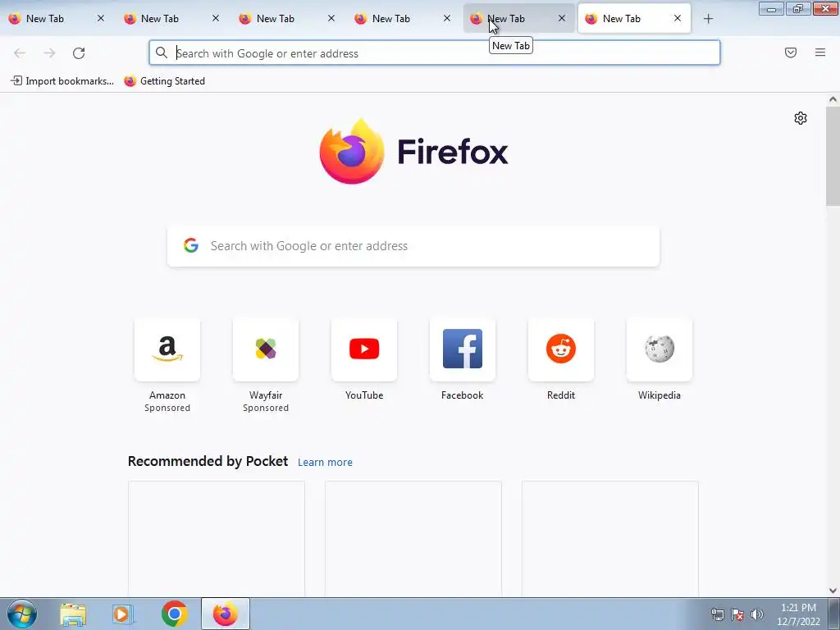
Task: Open the Personalize new tab gear
Action: tap(801, 118)
